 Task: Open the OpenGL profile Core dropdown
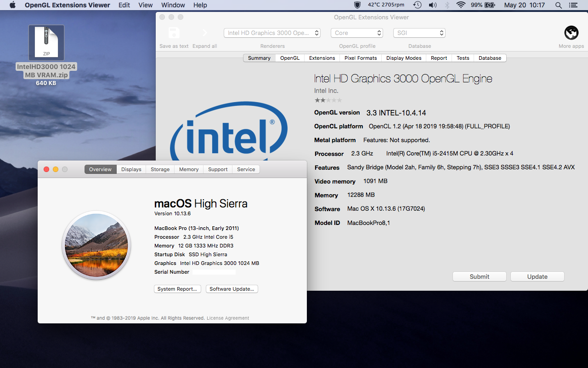[x=357, y=33]
